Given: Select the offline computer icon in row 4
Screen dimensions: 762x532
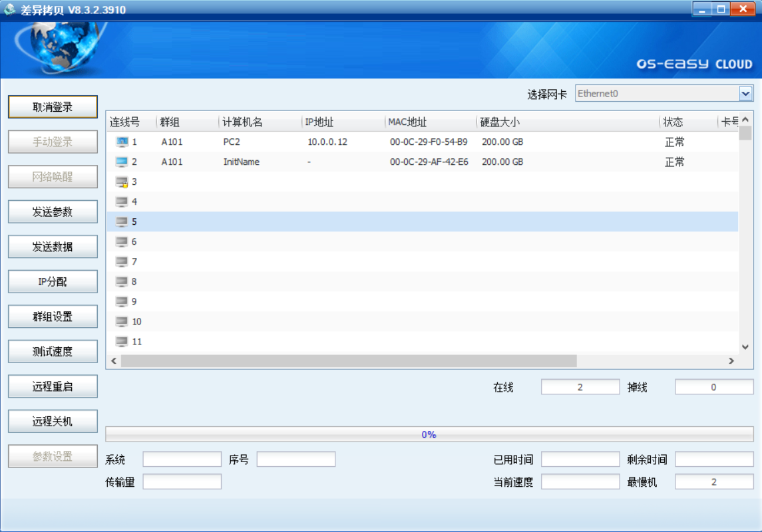Looking at the screenshot, I should [x=122, y=201].
